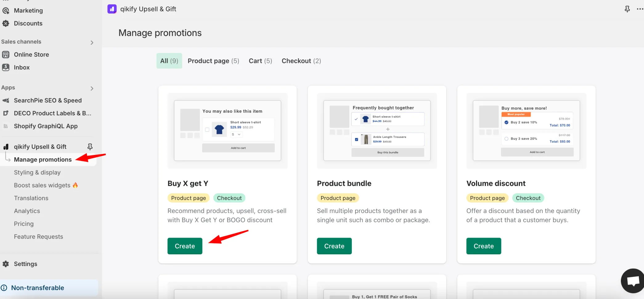Click Product page tag on Volume discount card
The width and height of the screenshot is (644, 299).
coord(487,198)
